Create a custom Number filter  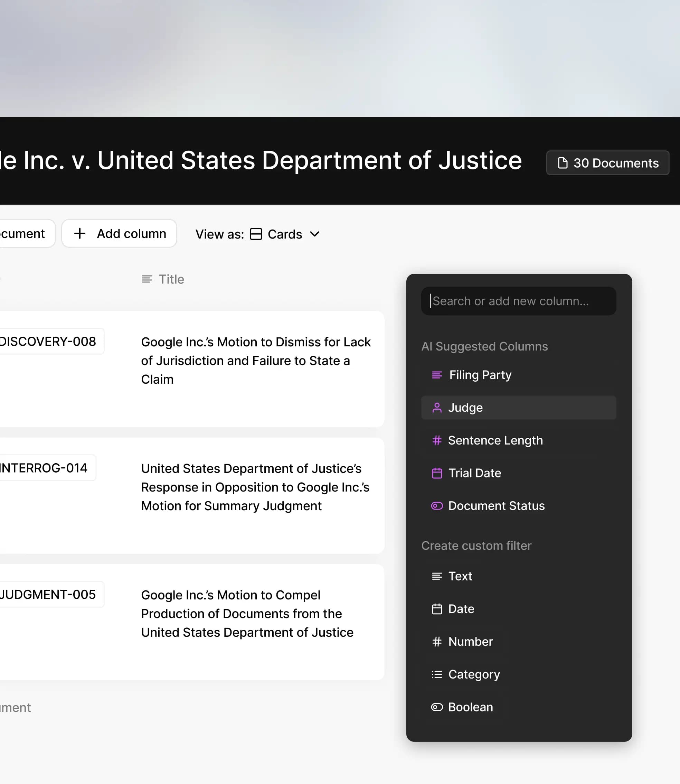pyautogui.click(x=519, y=642)
